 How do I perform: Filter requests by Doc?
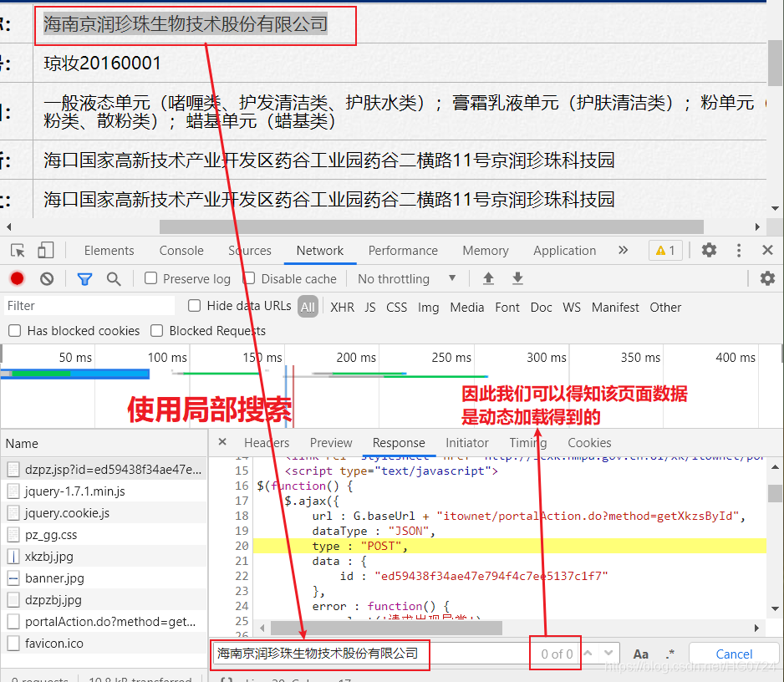541,307
